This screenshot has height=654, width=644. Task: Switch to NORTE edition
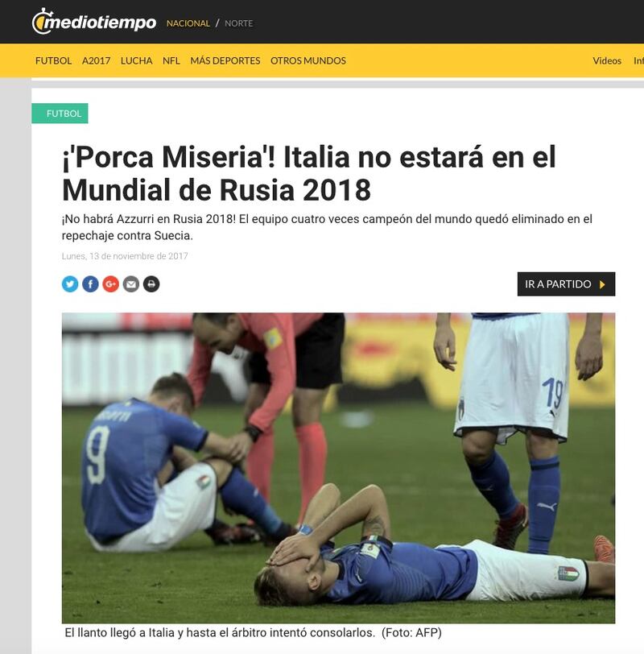click(239, 23)
